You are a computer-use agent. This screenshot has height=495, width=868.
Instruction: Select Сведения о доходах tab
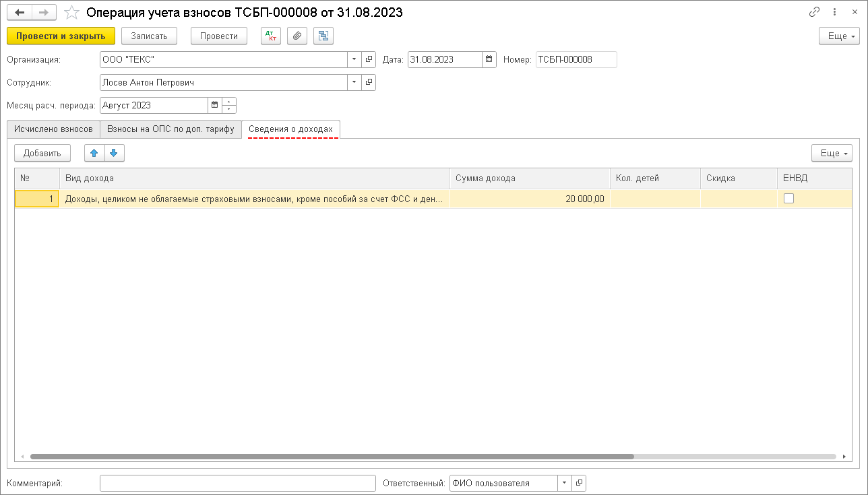(x=290, y=129)
